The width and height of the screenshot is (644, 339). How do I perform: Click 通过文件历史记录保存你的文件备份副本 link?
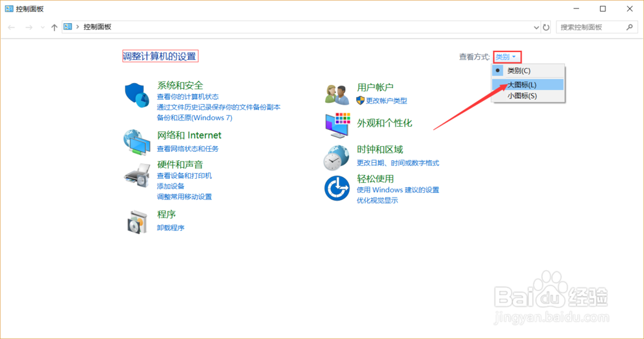pyautogui.click(x=218, y=107)
